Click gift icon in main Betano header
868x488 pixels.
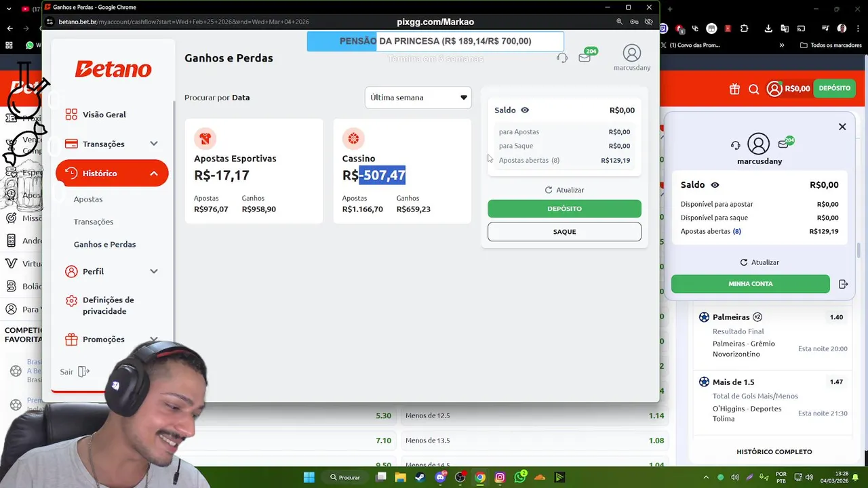(734, 89)
